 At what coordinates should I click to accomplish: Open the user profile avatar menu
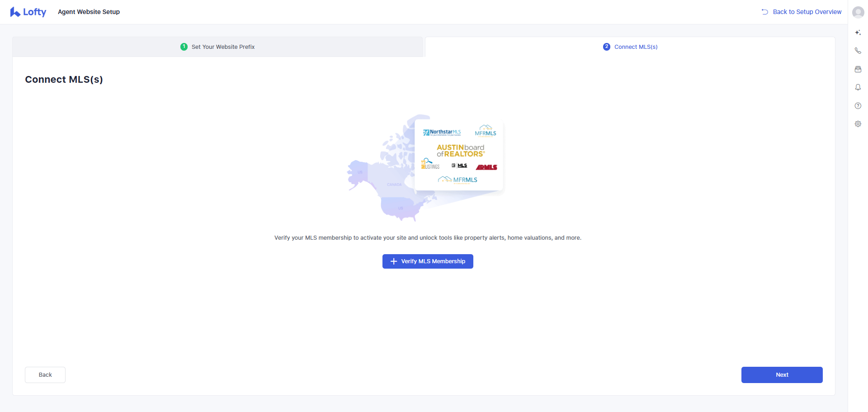(858, 12)
